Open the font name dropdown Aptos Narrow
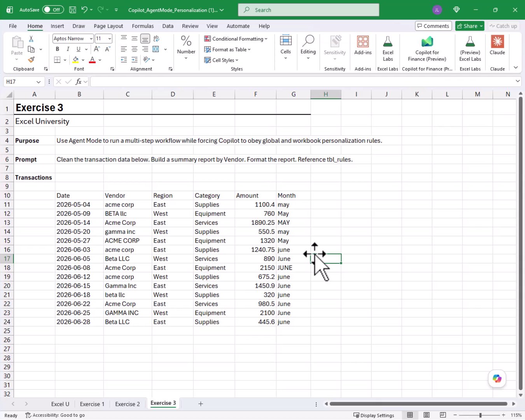Image resolution: width=525 pixels, height=420 pixels. tap(91, 38)
